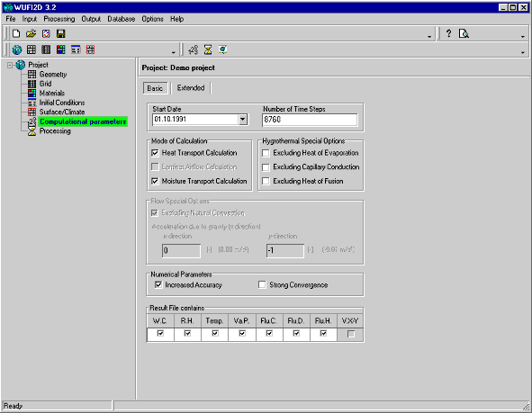This screenshot has height=413, width=532.
Task: Uncheck Temp. result file checkbox
Action: pos(215,334)
